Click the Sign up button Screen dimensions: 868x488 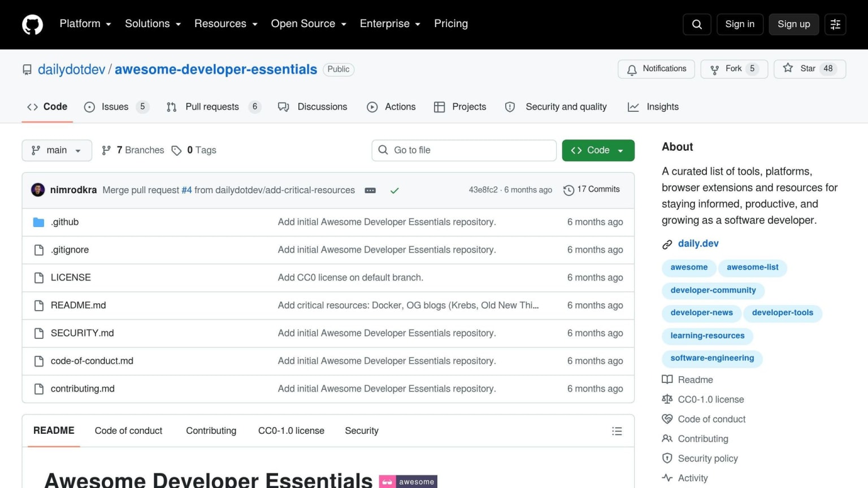click(x=793, y=24)
